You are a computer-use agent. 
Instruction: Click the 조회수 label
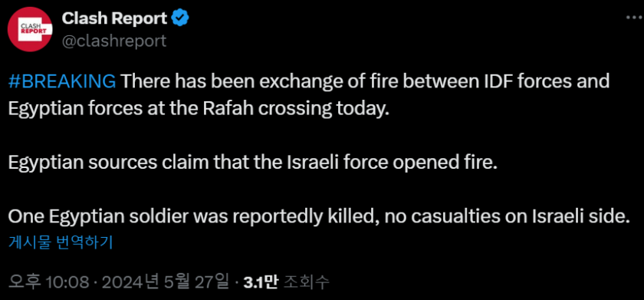tap(304, 282)
